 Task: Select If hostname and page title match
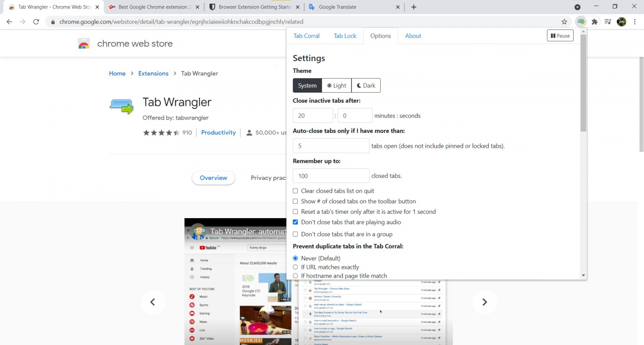pos(295,276)
